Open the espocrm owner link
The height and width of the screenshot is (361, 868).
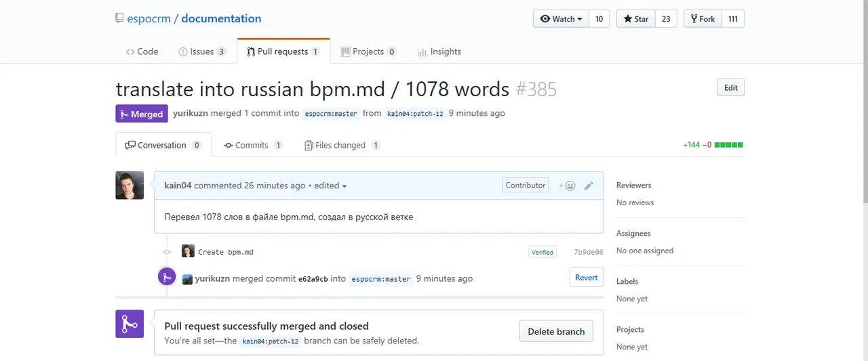pos(149,19)
